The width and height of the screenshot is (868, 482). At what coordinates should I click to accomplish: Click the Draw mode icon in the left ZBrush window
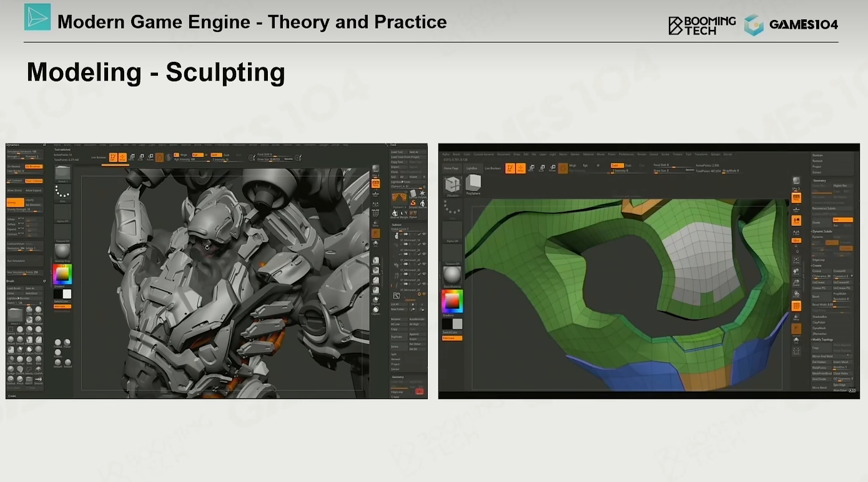pos(122,157)
